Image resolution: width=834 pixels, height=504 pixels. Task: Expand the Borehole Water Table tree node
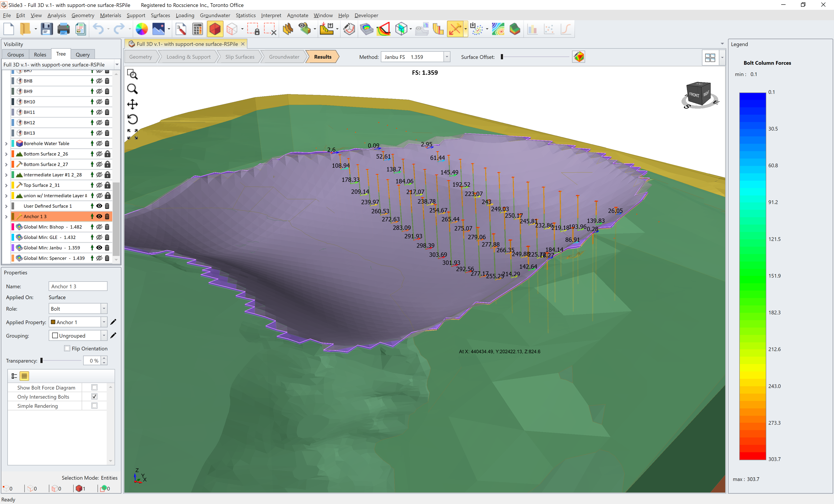click(x=6, y=144)
